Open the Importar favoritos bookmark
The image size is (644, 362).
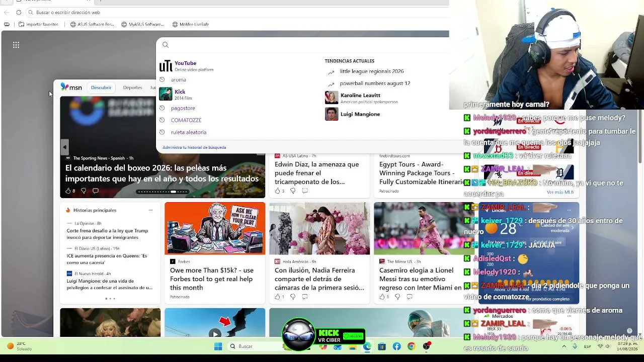tap(38, 24)
